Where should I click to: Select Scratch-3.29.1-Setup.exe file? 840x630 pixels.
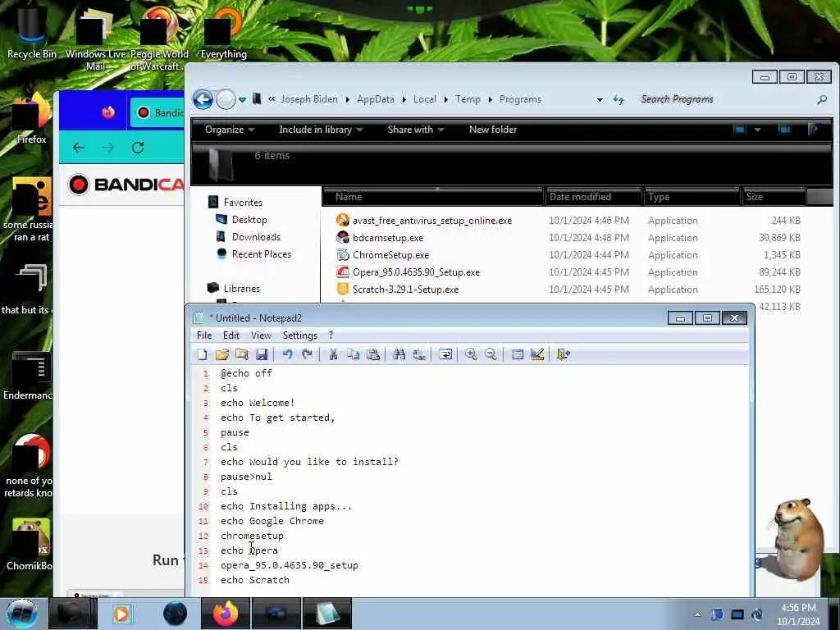click(x=405, y=289)
